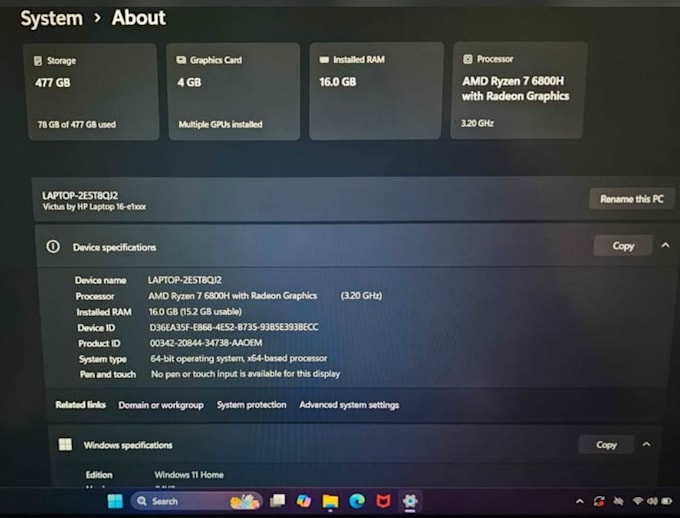Show hidden system tray icons
Screen dimensions: 680x518
(x=579, y=502)
